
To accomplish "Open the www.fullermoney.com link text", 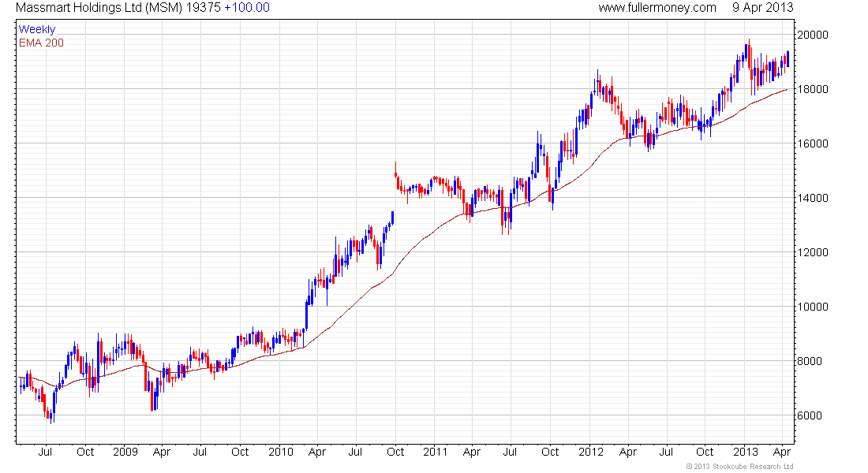I will click(x=657, y=8).
